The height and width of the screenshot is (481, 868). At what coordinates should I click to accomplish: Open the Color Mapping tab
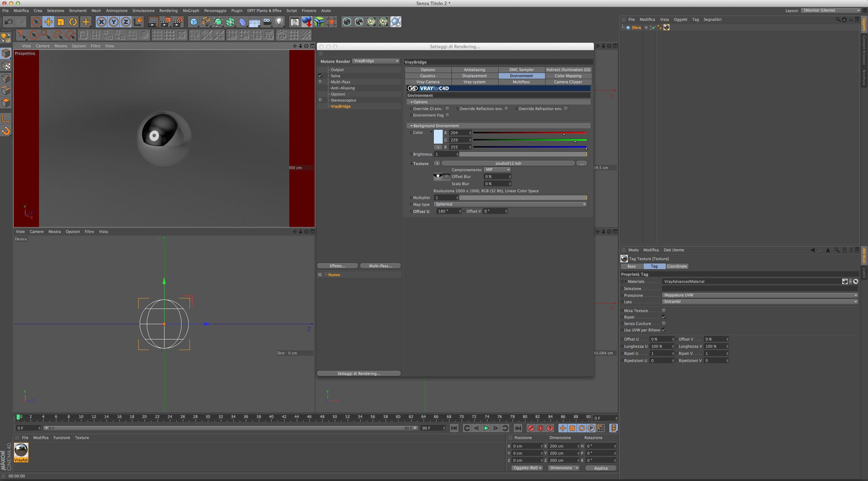(568, 76)
